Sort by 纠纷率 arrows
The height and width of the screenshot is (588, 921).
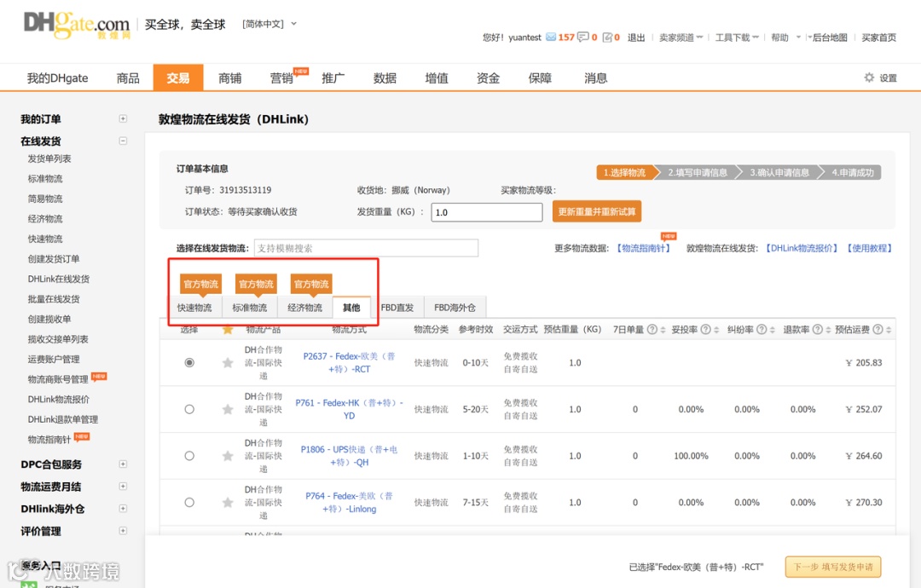click(772, 330)
